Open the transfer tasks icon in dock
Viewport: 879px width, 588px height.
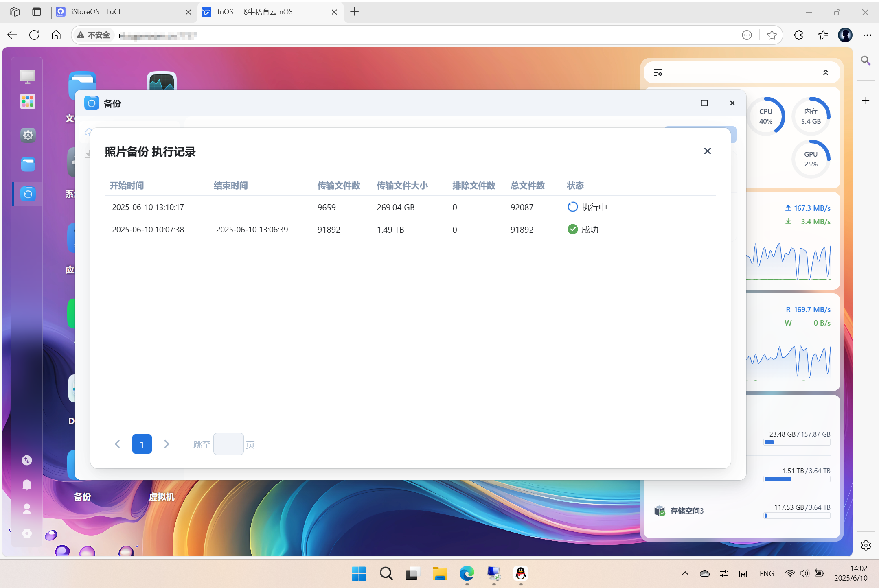tap(27, 460)
